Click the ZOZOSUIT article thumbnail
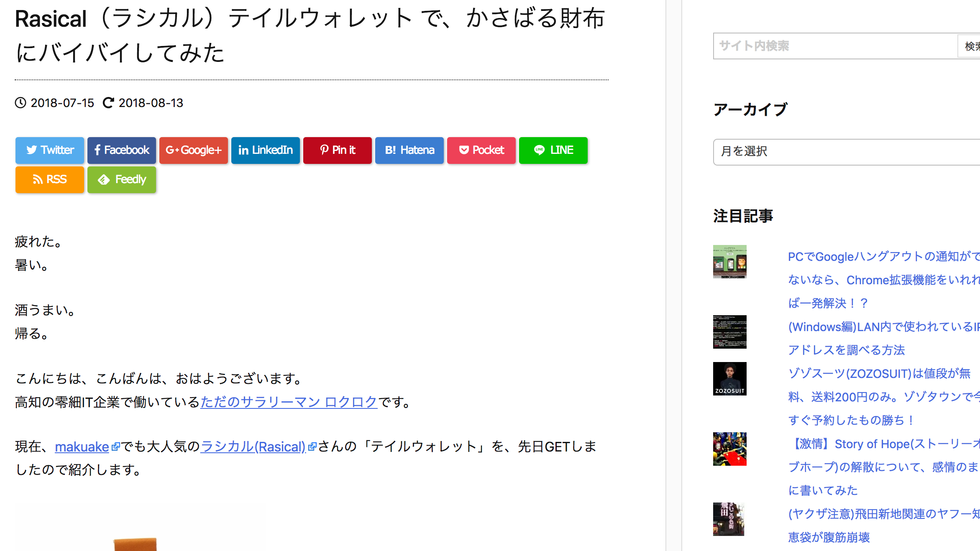Viewport: 980px width, 551px height. tap(729, 379)
